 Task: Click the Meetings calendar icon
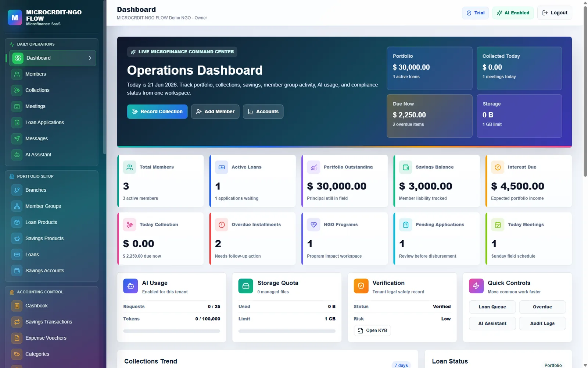[17, 106]
